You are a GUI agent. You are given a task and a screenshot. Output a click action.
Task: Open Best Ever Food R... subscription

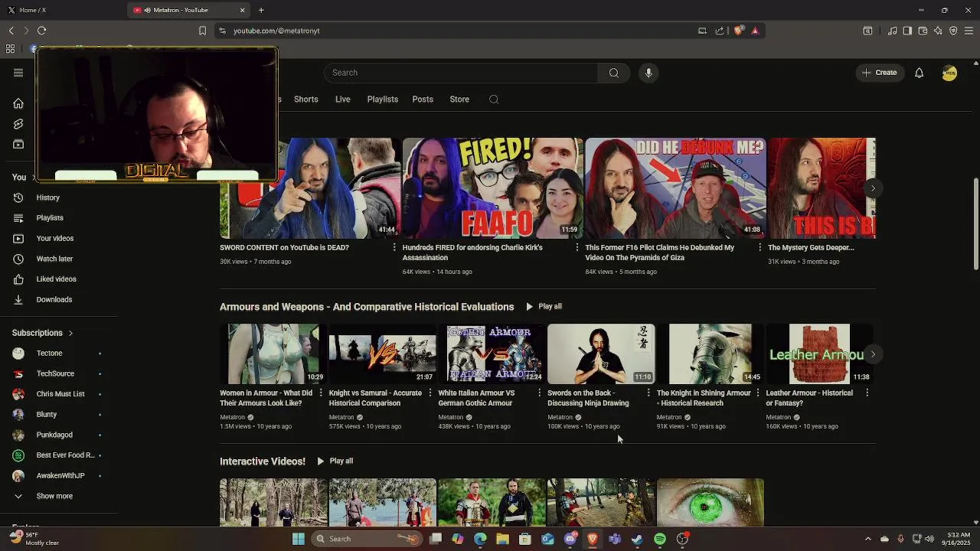[65, 455]
